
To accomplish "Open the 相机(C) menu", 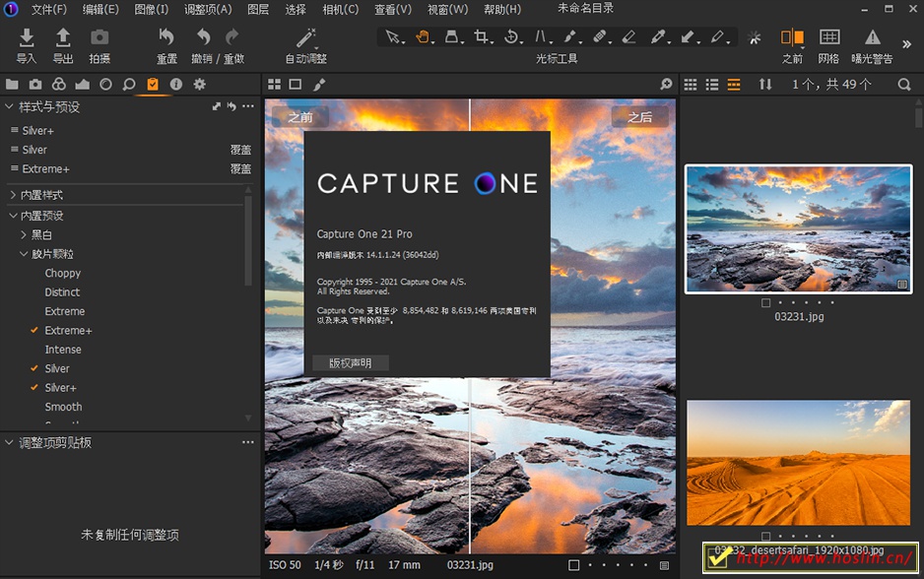I will pos(341,10).
